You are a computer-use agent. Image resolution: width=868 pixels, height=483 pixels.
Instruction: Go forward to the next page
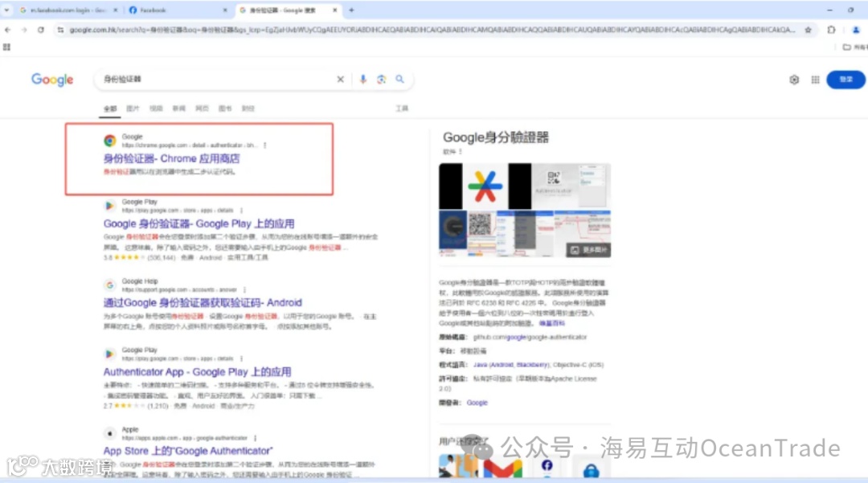(x=24, y=30)
